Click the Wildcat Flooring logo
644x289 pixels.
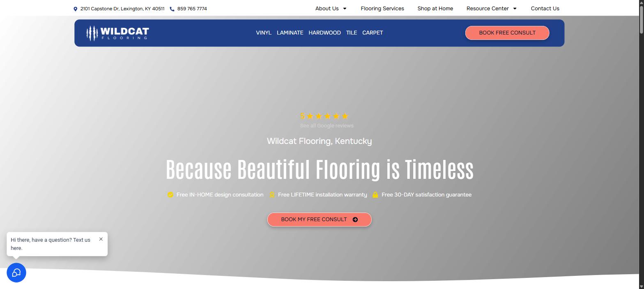pos(117,33)
